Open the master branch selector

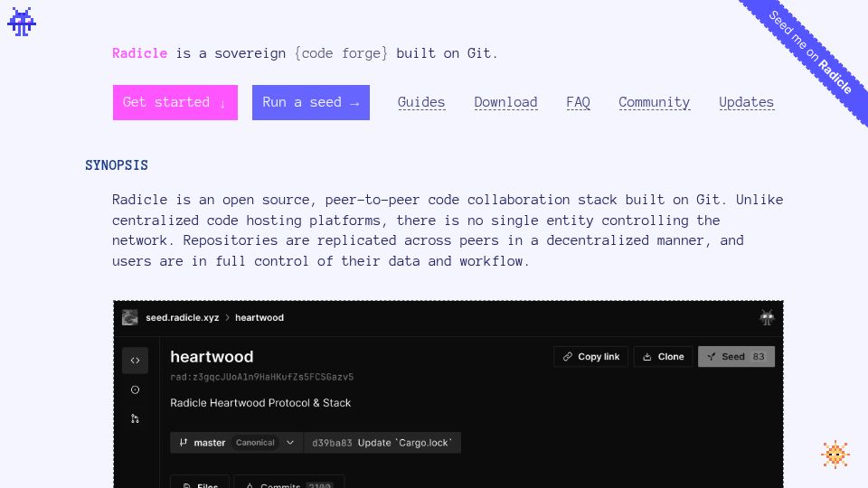coord(237,443)
